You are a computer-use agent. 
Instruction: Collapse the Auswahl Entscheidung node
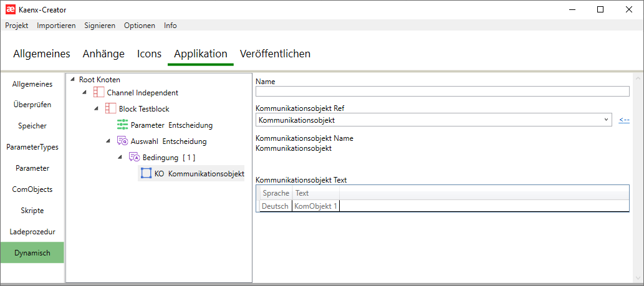click(108, 141)
